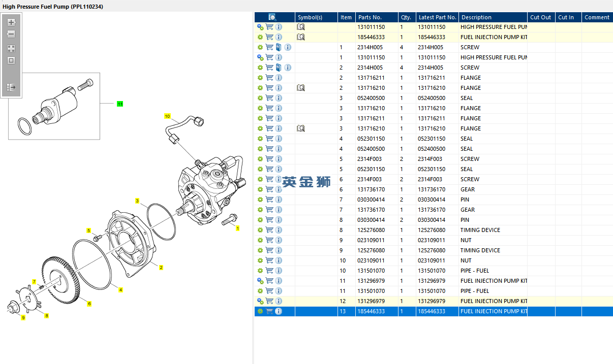
Task: Select the TIMING DEVICE description in item 9 row
Action: 480,250
